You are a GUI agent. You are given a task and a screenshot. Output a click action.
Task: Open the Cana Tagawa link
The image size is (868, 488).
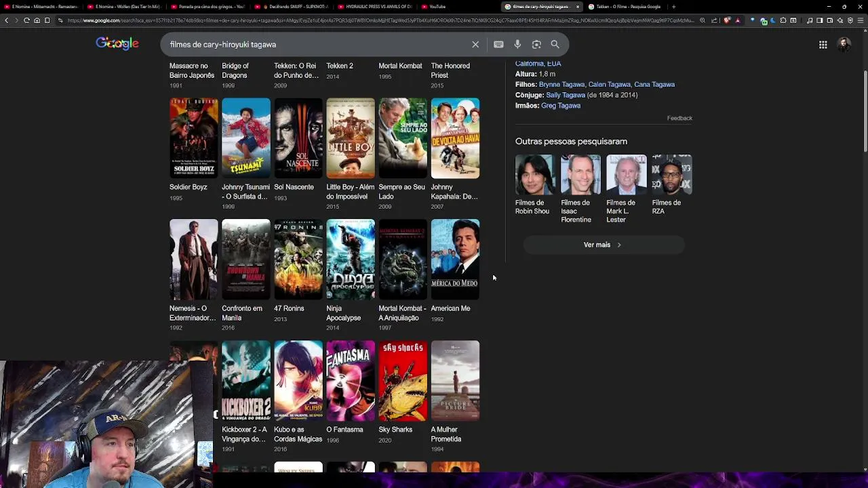tap(654, 85)
